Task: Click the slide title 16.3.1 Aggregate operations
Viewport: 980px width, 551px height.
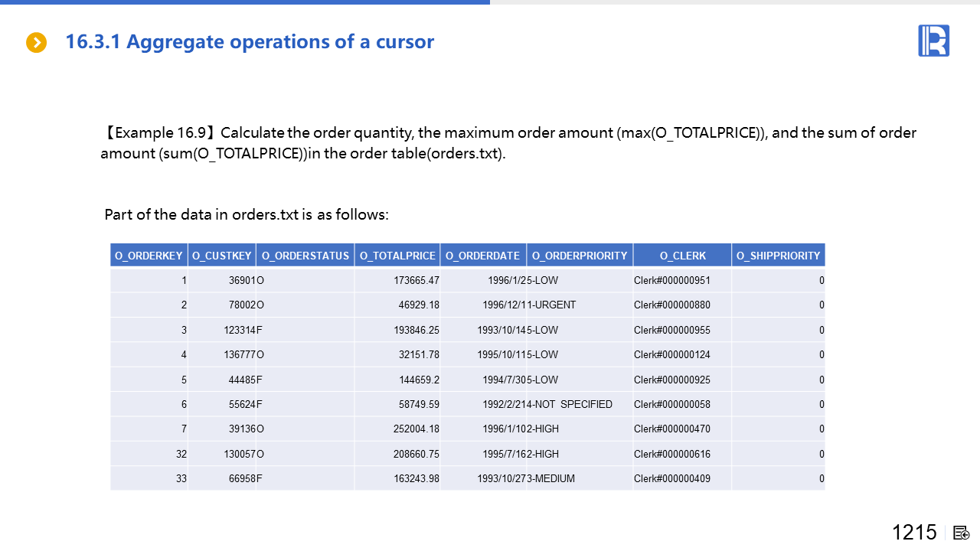Action: pyautogui.click(x=250, y=41)
